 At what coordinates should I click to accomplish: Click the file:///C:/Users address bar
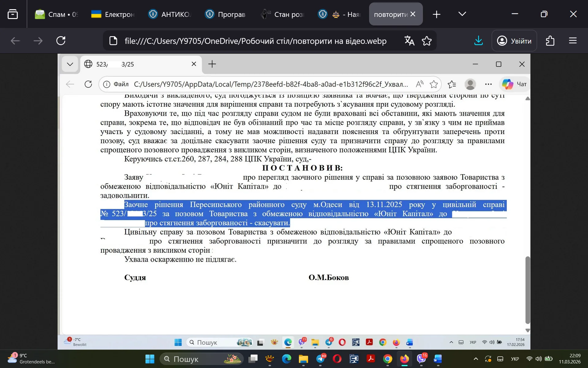click(255, 41)
